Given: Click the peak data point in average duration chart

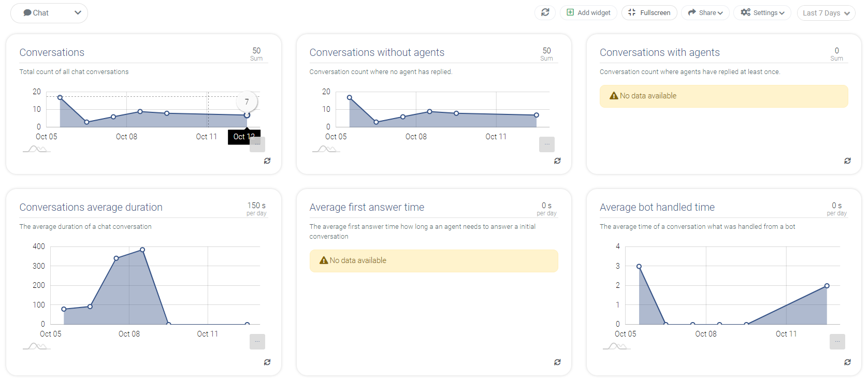Looking at the screenshot, I should click(x=142, y=250).
